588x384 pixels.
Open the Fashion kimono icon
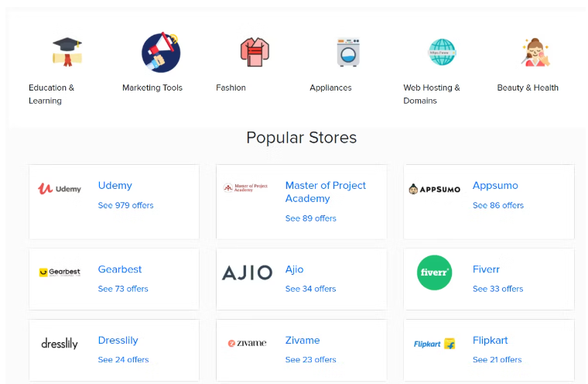click(x=255, y=52)
